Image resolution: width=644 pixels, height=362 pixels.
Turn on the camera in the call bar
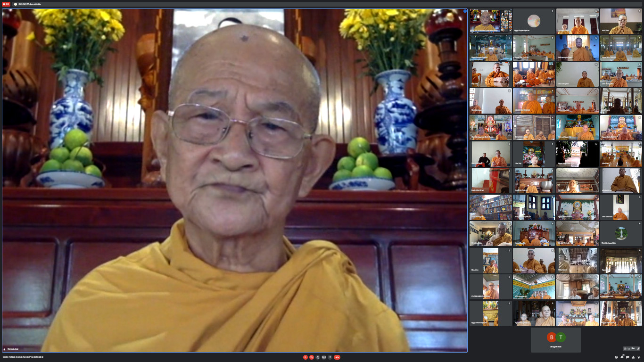pos(312,357)
